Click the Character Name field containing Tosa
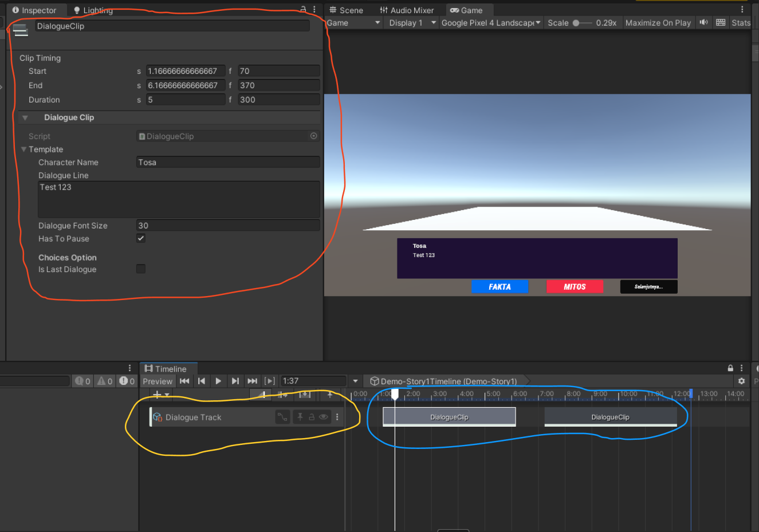The height and width of the screenshot is (532, 759). click(x=228, y=162)
